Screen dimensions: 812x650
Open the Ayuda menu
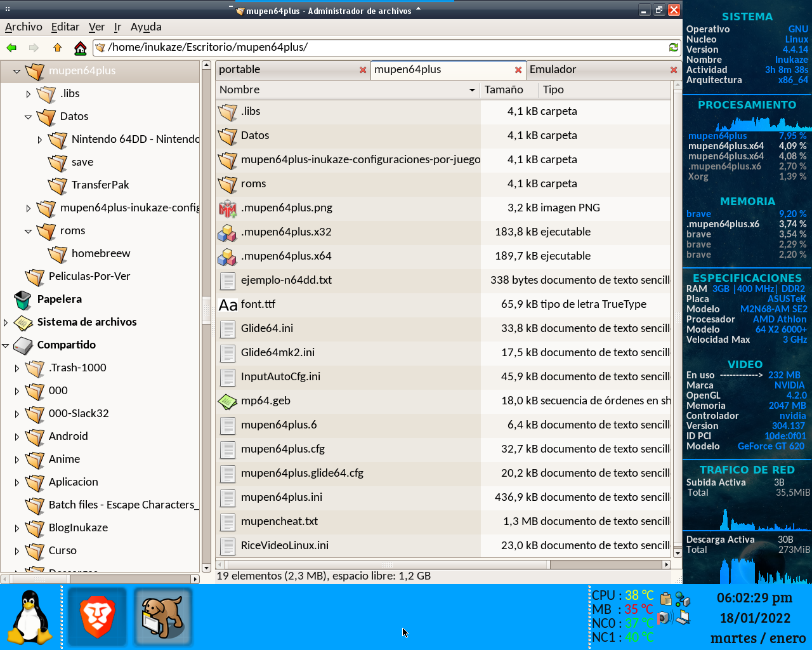(x=145, y=27)
